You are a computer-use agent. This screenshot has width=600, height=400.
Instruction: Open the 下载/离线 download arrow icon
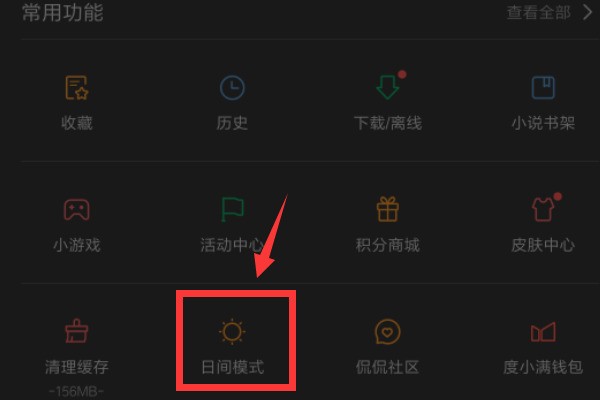pyautogui.click(x=388, y=88)
